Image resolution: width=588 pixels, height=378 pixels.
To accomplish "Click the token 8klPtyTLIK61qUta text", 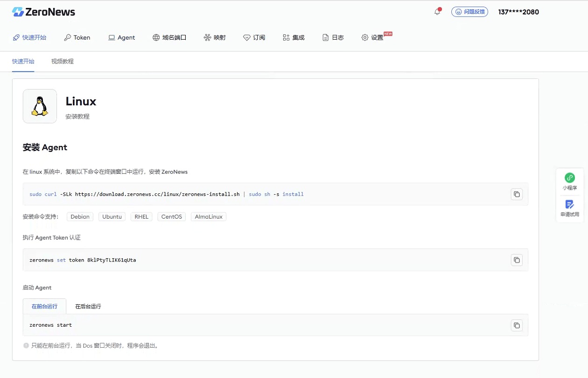I will tap(112, 260).
